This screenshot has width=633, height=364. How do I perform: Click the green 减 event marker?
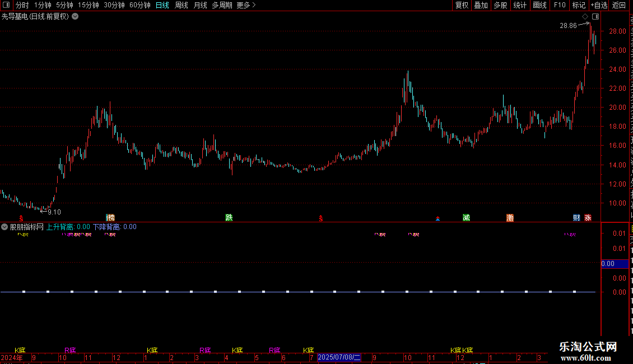point(466,217)
